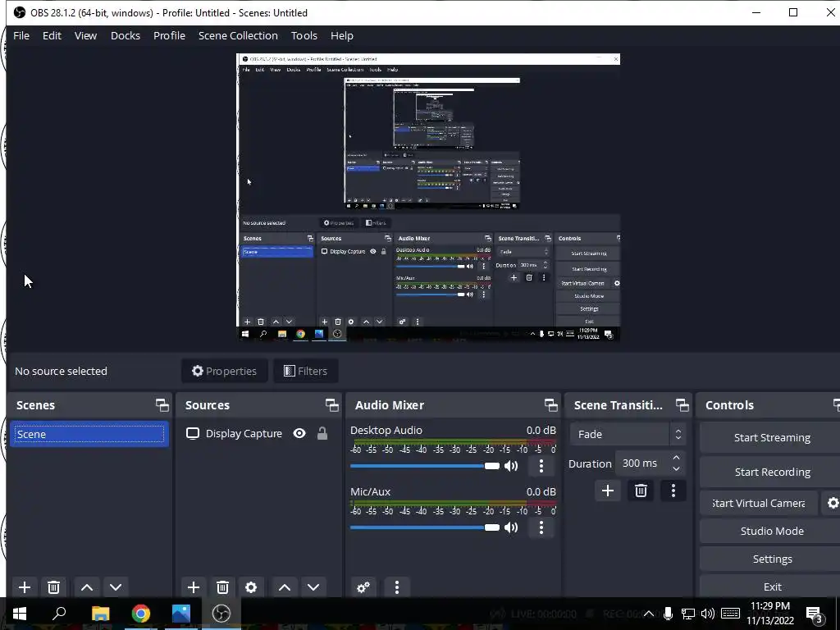
Task: Add a new scene with plus icon
Action: (x=24, y=587)
